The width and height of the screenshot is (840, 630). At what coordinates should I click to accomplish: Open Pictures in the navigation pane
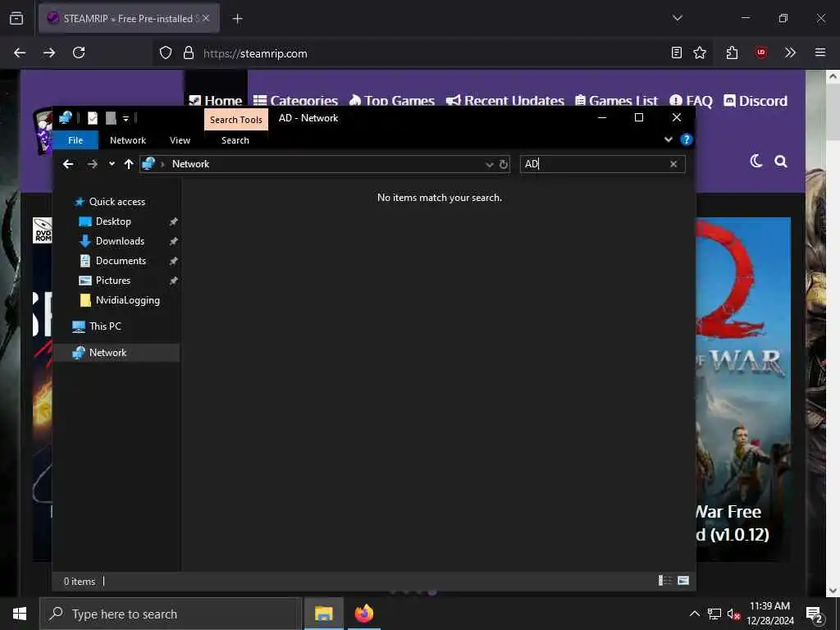pos(113,281)
